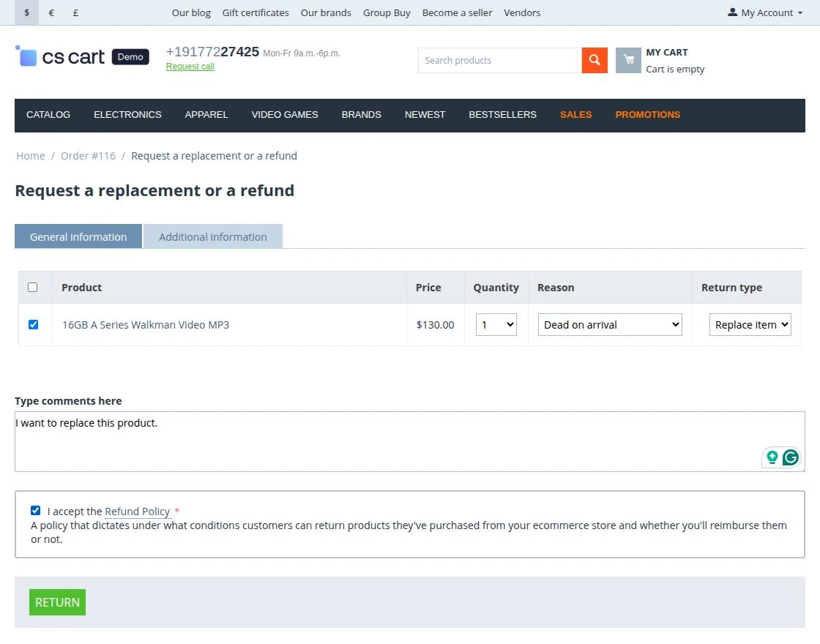This screenshot has height=644, width=820.
Task: Open the Return type dropdown
Action: [x=750, y=325]
